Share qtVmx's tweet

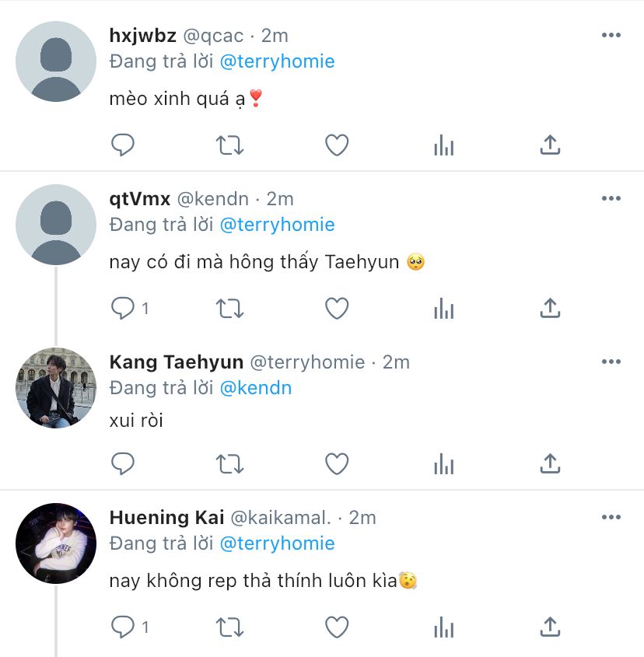pyautogui.click(x=550, y=308)
